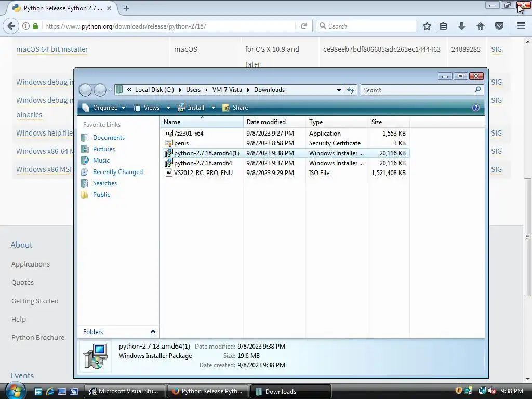Click the Firefox Search input field
The width and height of the screenshot is (532, 399).
click(366, 26)
